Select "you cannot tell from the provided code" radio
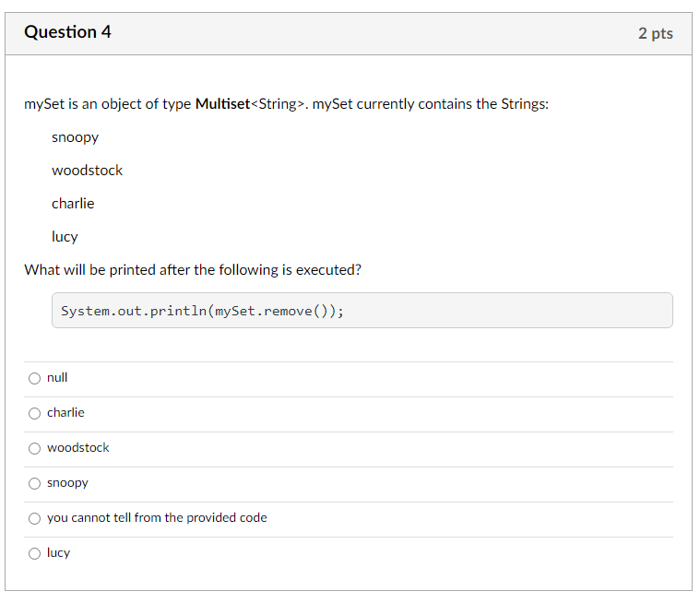The width and height of the screenshot is (700, 603). (35, 518)
